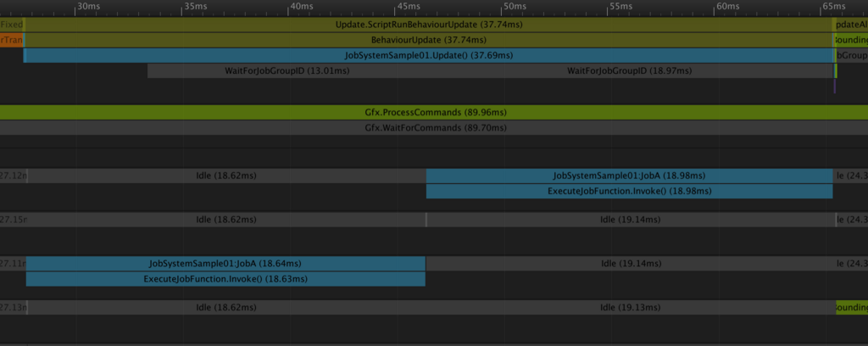Click Idle (18.62ms) bar preceding Idle (19.13ms)
Screen dimensions: 868x346
click(x=226, y=307)
